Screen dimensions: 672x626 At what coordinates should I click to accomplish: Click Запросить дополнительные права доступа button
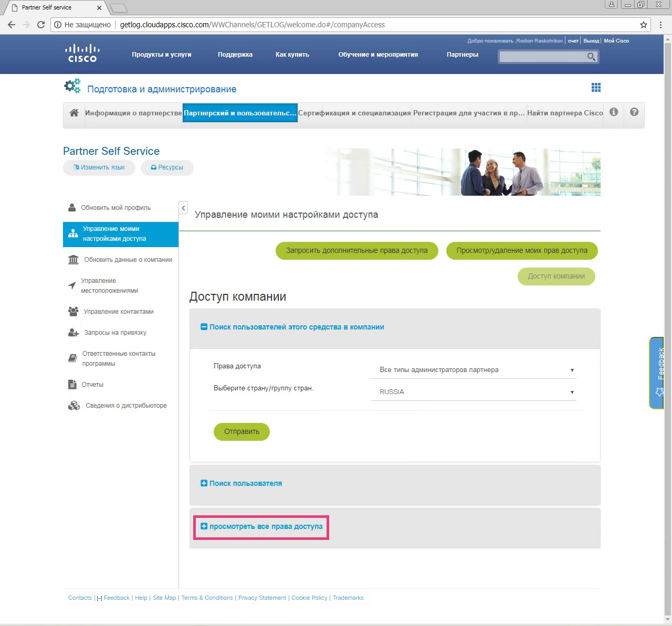click(x=357, y=251)
